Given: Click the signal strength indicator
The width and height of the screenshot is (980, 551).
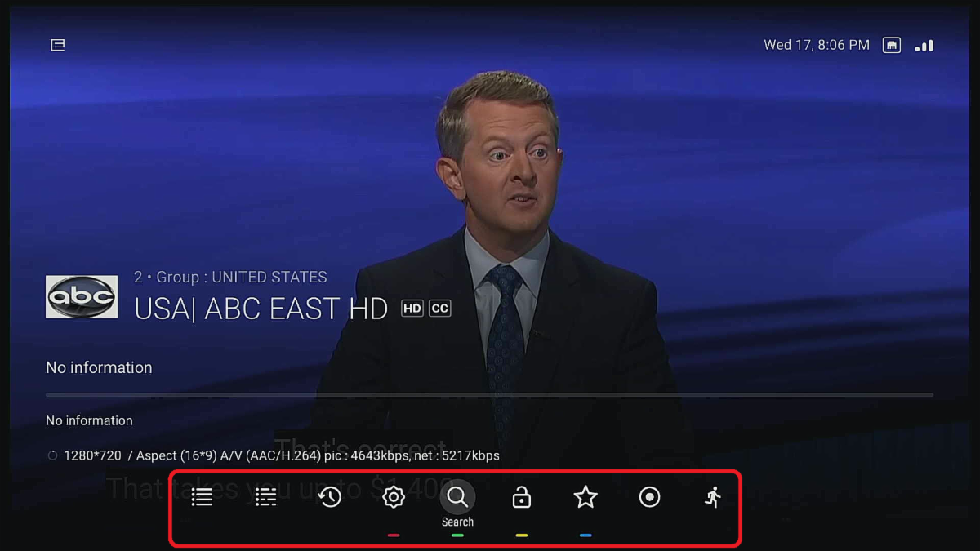Looking at the screenshot, I should pos(923,45).
